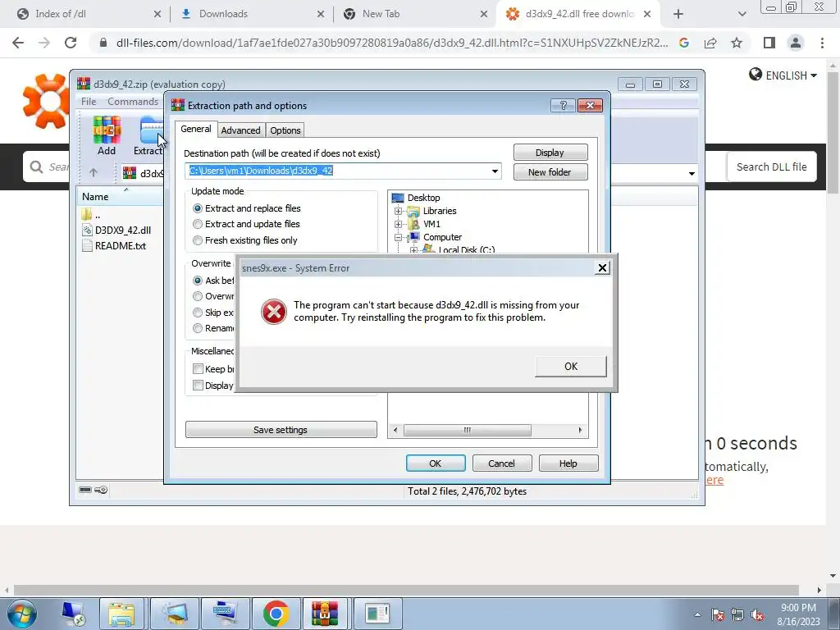Image resolution: width=840 pixels, height=630 pixels.
Task: Open the Chrome three-dot menu
Action: (x=822, y=43)
